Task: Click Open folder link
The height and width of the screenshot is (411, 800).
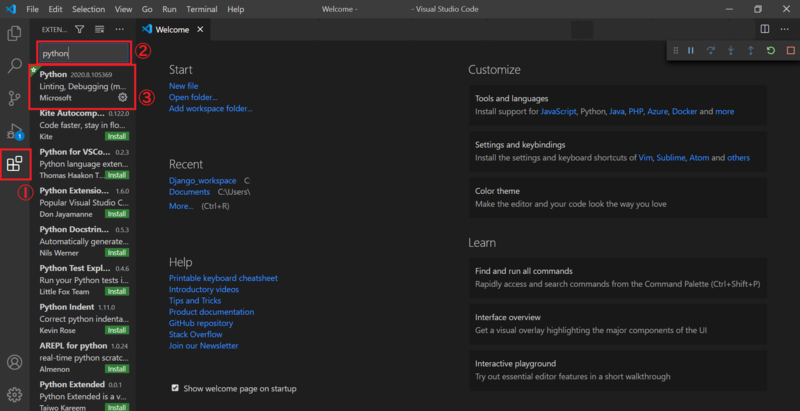Action: (193, 97)
